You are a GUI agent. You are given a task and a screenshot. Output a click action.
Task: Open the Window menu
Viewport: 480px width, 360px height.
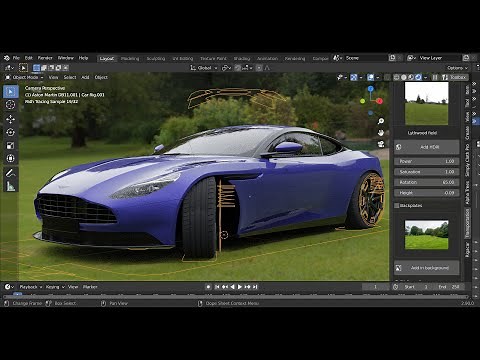pyautogui.click(x=66, y=58)
